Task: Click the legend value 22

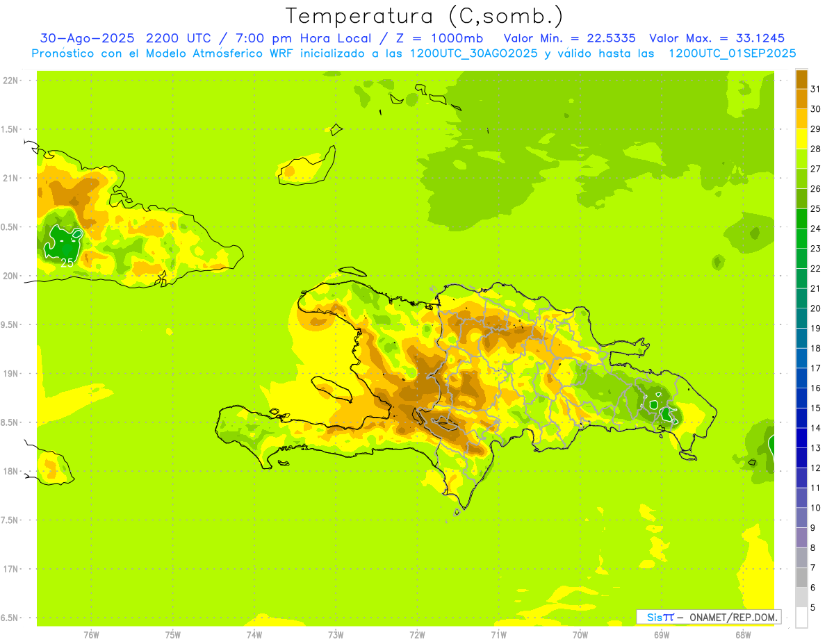Action: 816,268
